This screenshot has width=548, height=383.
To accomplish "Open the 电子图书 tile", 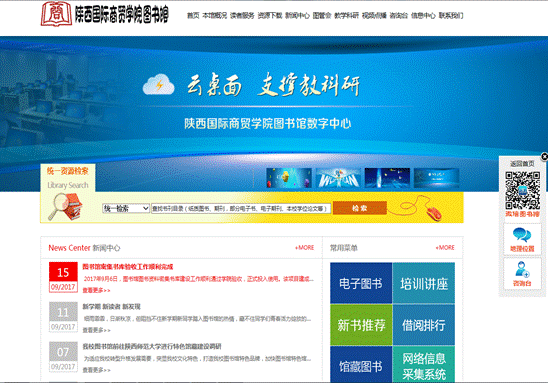I will coord(361,283).
